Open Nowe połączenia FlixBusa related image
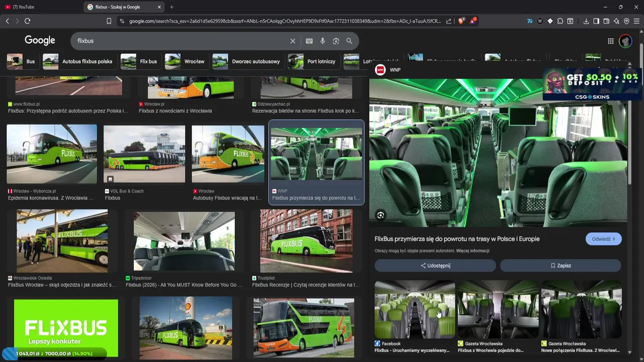The height and width of the screenshot is (362, 644). pyautogui.click(x=582, y=309)
